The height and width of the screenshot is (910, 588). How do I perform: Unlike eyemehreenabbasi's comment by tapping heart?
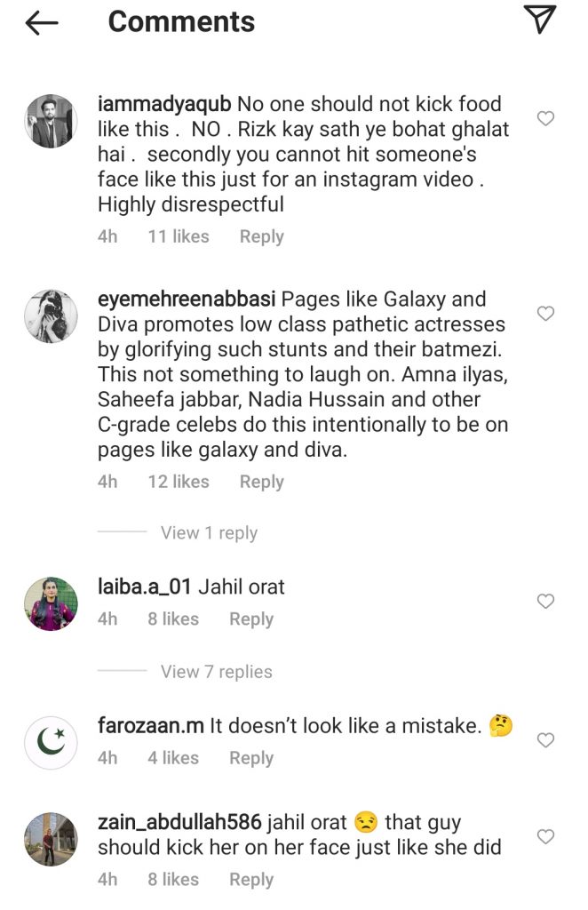[544, 313]
